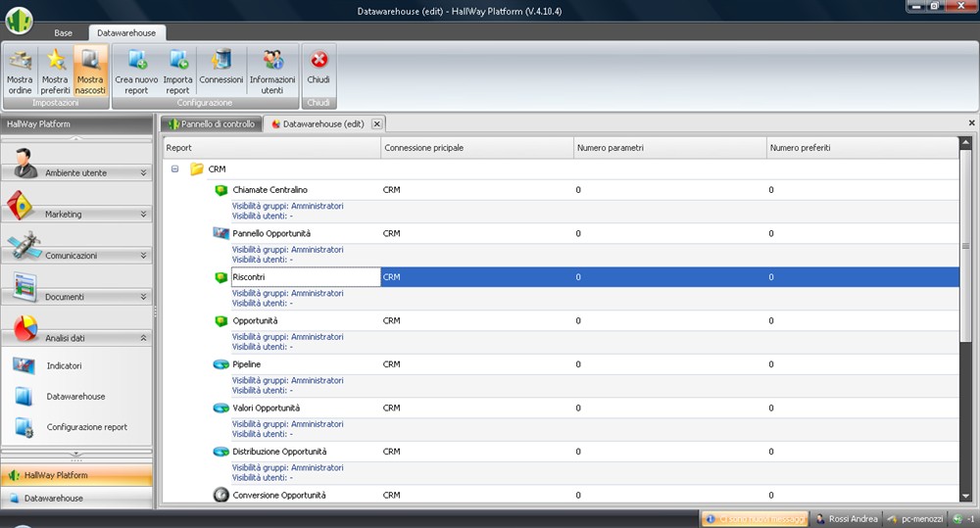Open Indicatori in the sidebar
The height and width of the screenshot is (528, 980).
click(x=64, y=365)
